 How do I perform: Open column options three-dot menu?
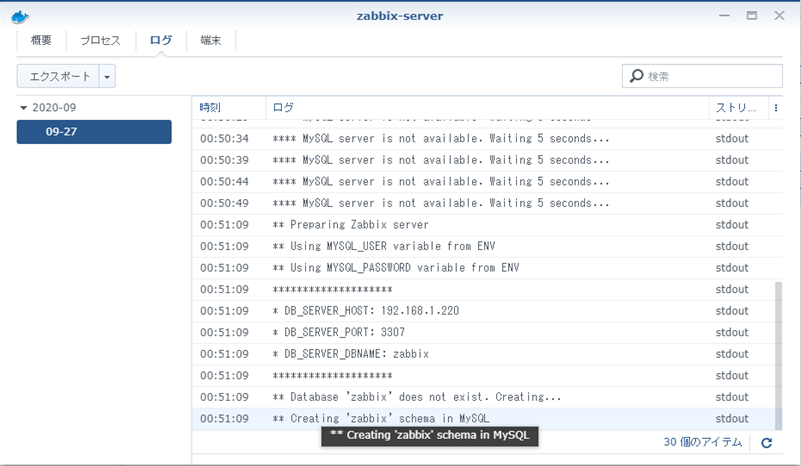click(x=775, y=108)
